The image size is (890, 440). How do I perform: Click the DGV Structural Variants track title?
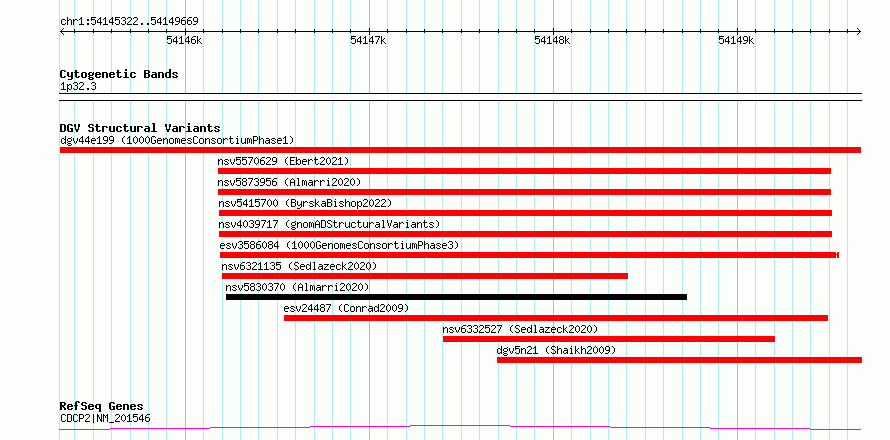[x=140, y=128]
